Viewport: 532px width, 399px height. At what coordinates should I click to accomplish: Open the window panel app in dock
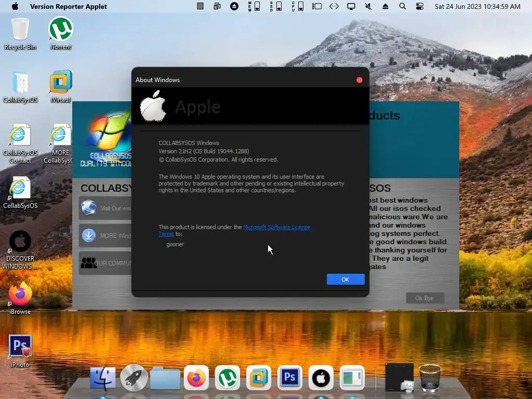click(x=352, y=378)
